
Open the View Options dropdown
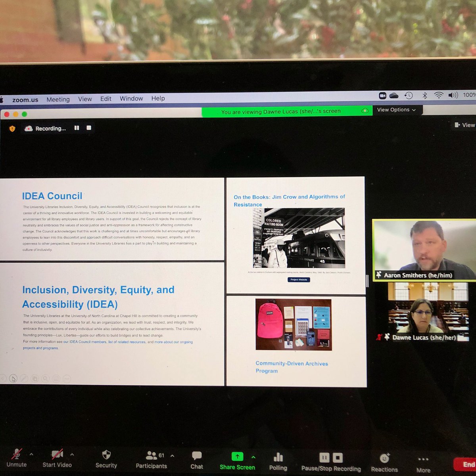coord(396,110)
